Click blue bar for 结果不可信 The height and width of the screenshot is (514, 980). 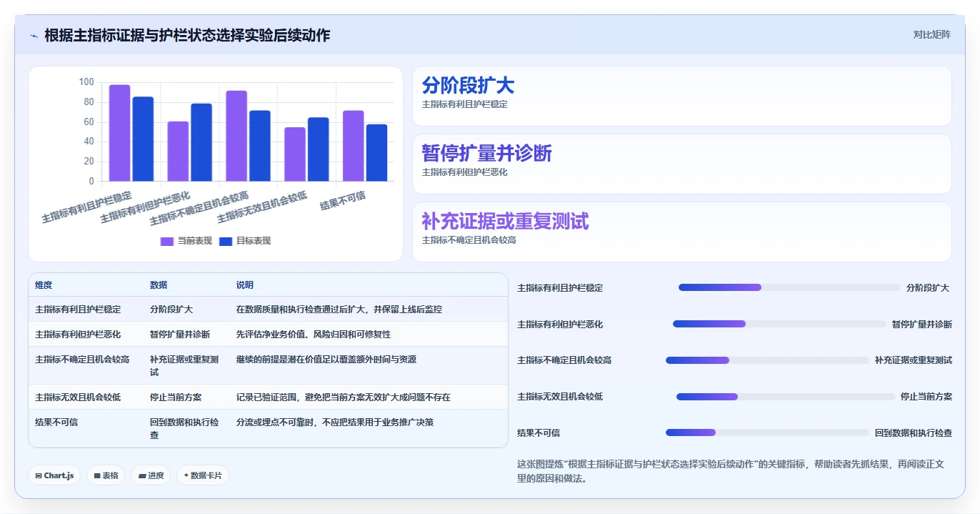click(x=376, y=153)
